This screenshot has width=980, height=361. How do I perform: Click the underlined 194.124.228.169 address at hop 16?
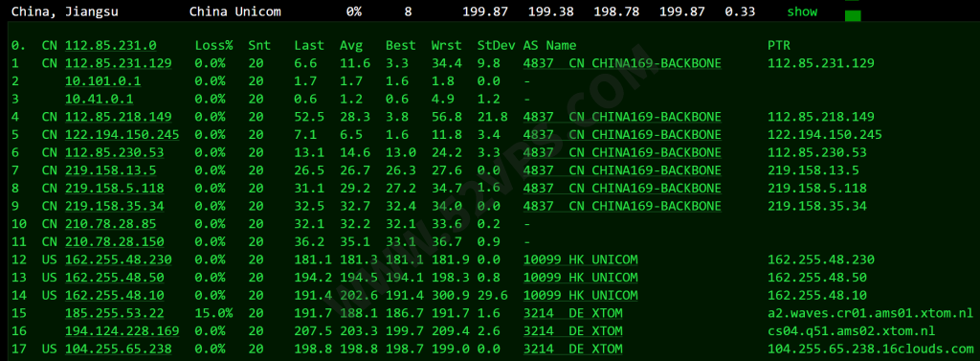[122, 331]
